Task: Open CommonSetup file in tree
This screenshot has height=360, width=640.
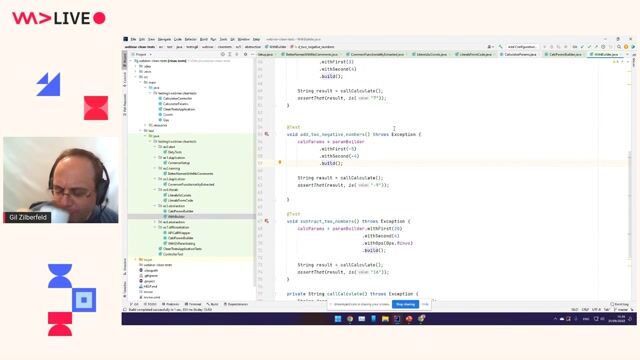Action: tap(176, 163)
